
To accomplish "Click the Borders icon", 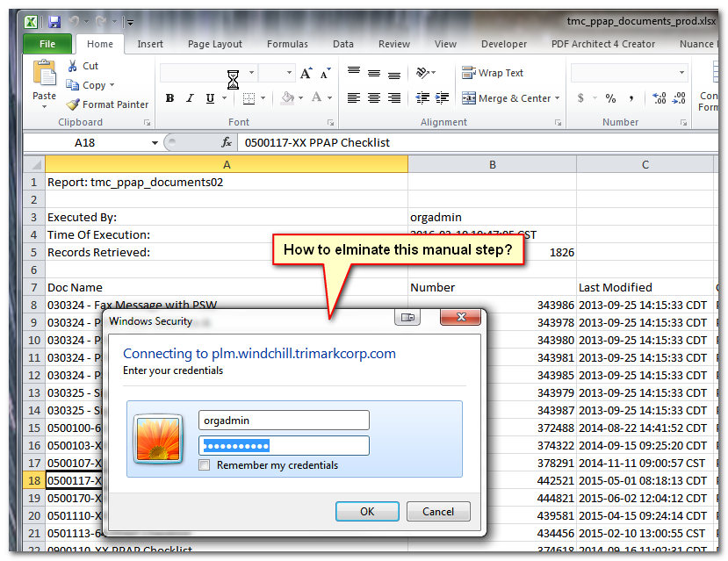I will coord(249,98).
